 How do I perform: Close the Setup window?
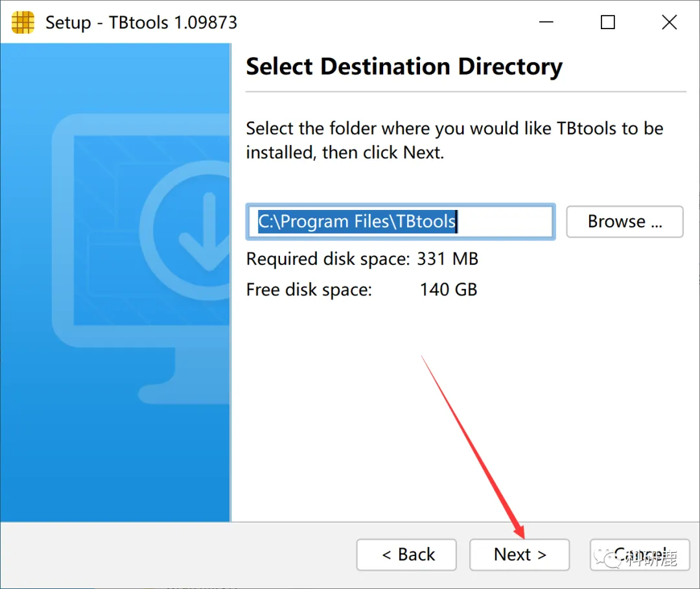point(669,22)
